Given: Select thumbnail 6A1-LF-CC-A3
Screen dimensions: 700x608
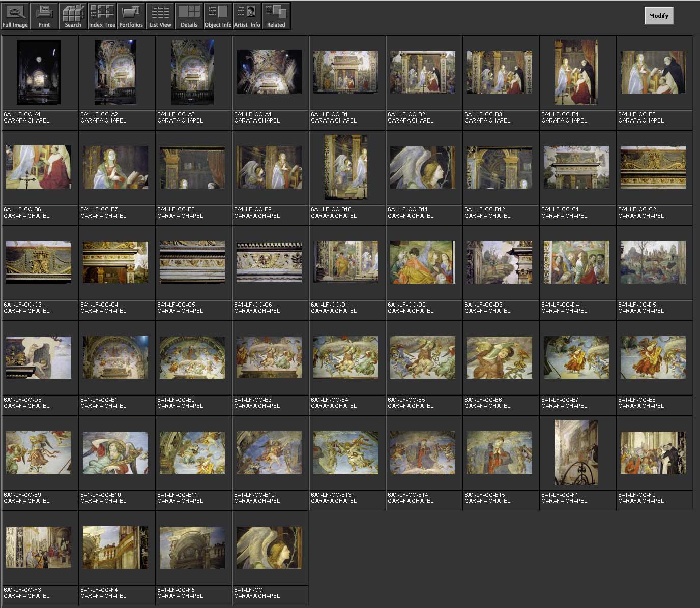Looking at the screenshot, I should (192, 72).
